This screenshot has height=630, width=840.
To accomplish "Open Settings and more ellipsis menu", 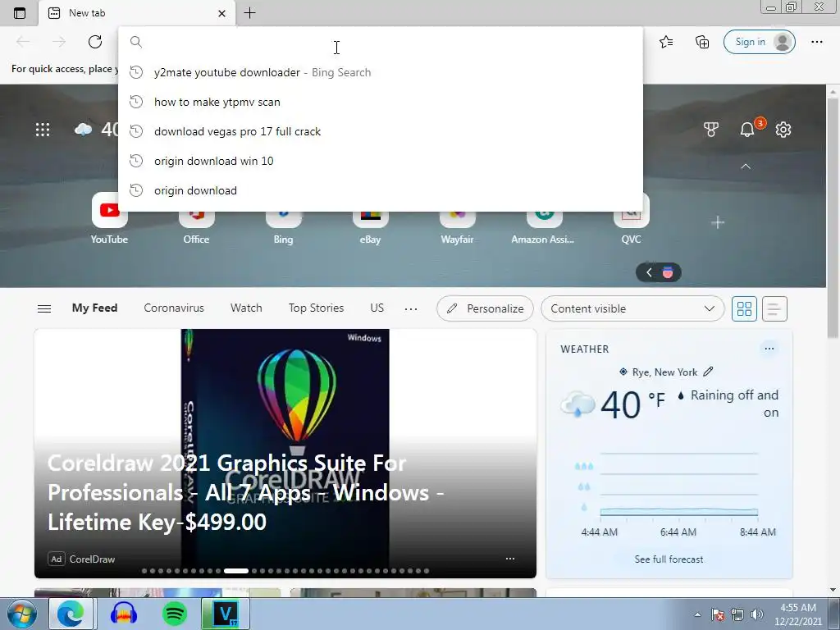I will (816, 42).
